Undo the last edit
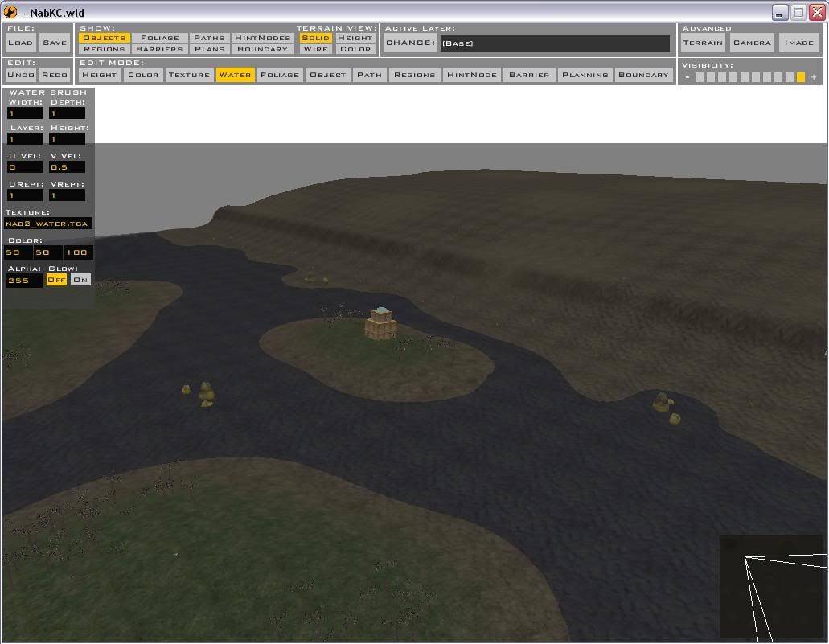The height and width of the screenshot is (644, 829). click(21, 75)
